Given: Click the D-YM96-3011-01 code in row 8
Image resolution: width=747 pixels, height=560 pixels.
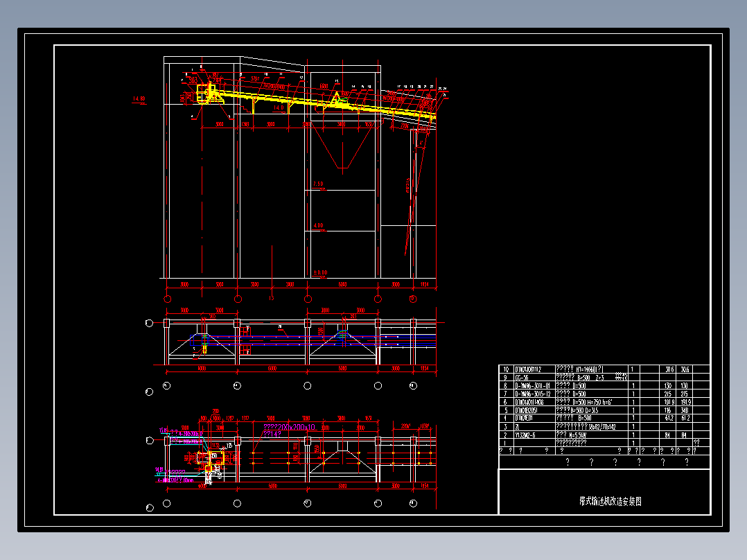Looking at the screenshot, I should (532, 385).
